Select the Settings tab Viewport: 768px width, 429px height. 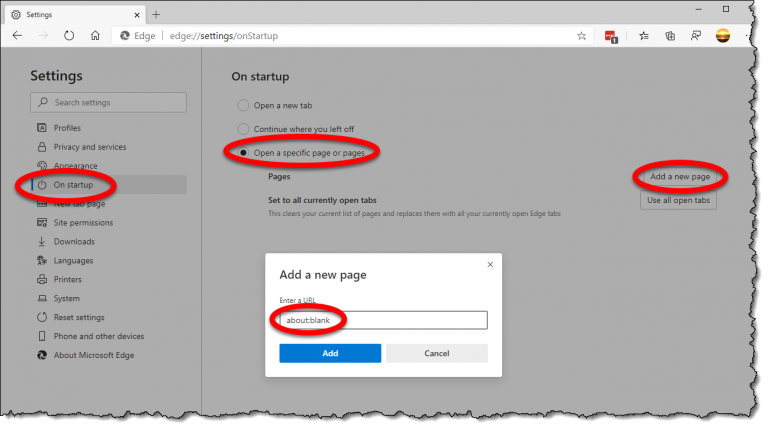point(73,15)
